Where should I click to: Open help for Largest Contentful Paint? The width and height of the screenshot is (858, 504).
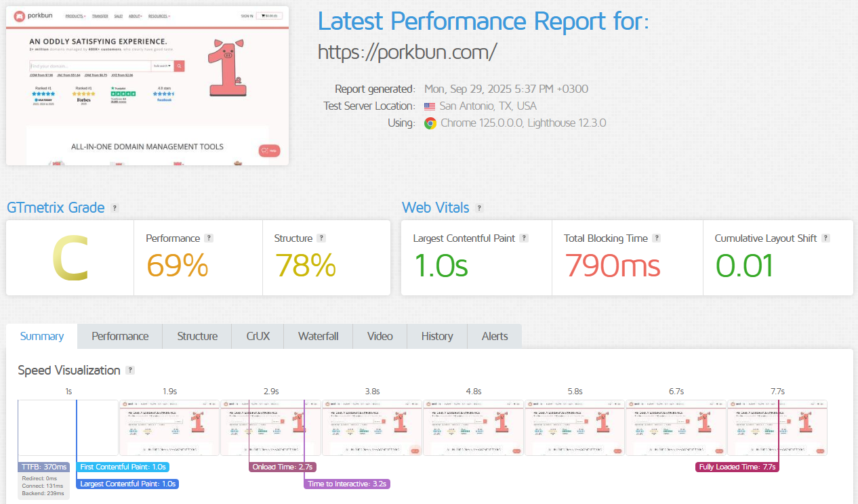point(524,238)
